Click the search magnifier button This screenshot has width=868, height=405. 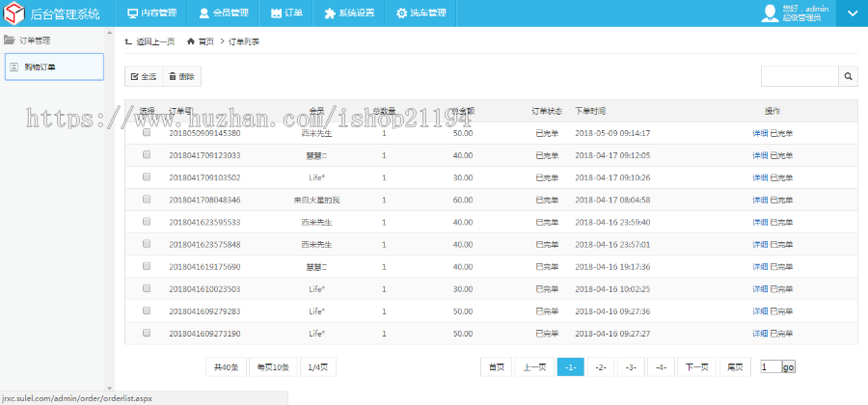coord(848,76)
